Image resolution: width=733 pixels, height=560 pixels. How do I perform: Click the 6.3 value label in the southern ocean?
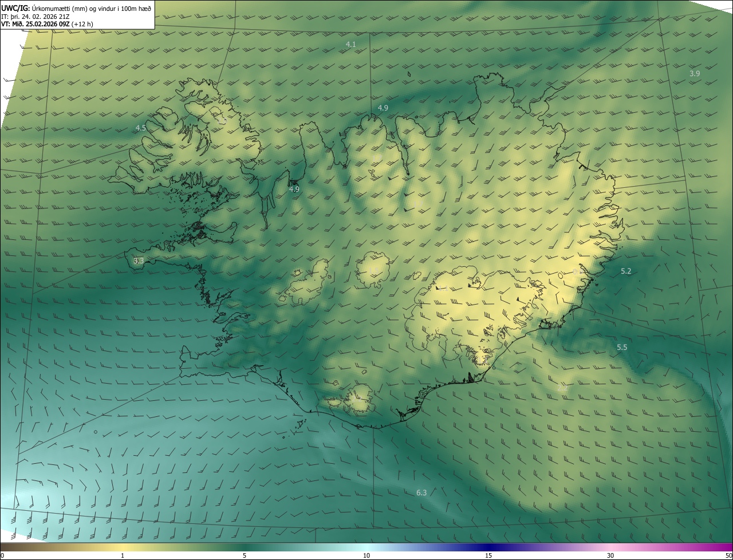421,492
